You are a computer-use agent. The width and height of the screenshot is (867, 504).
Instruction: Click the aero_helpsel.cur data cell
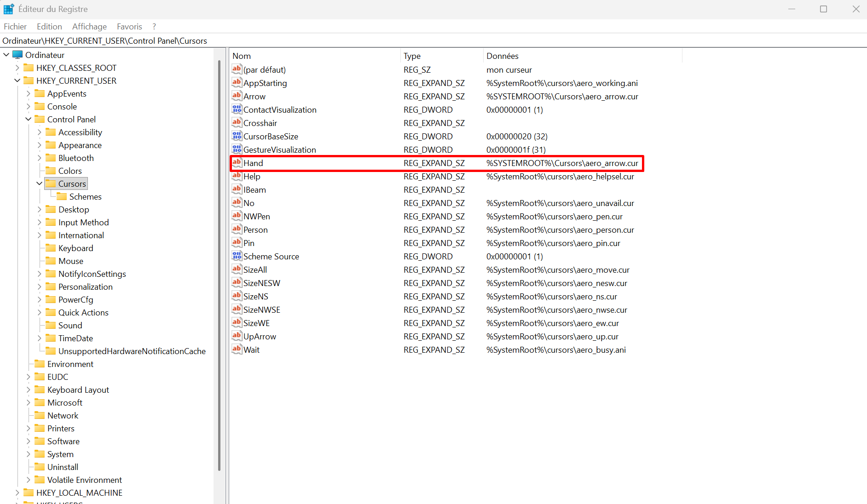(560, 176)
